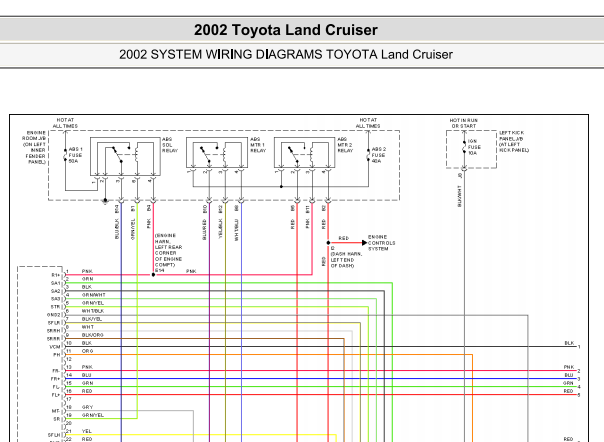Click the "HOT IN RUN OR START" label
Screen dimensions: 604x442
(x=463, y=123)
